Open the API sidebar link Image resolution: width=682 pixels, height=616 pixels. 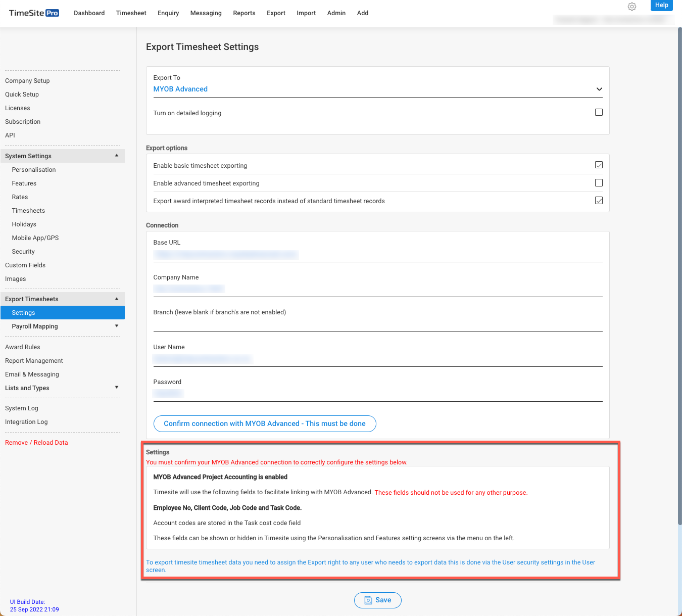[x=10, y=135]
